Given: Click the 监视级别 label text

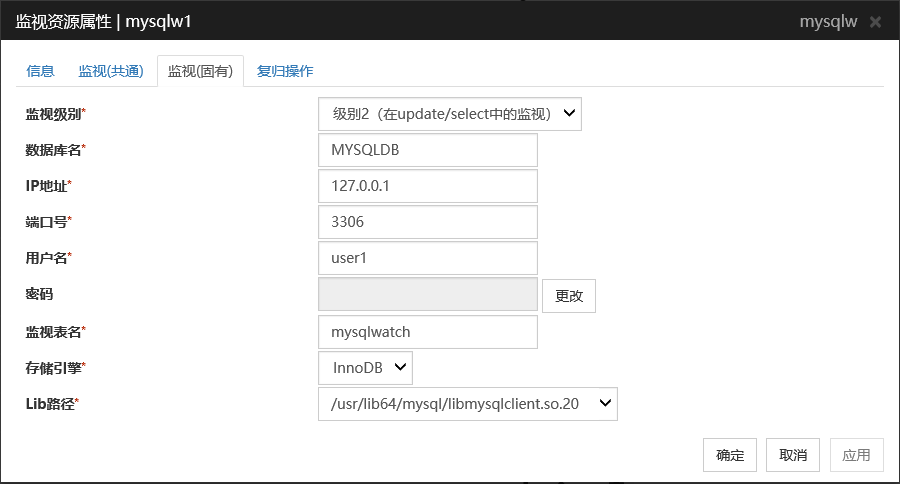Looking at the screenshot, I should click(x=55, y=114).
